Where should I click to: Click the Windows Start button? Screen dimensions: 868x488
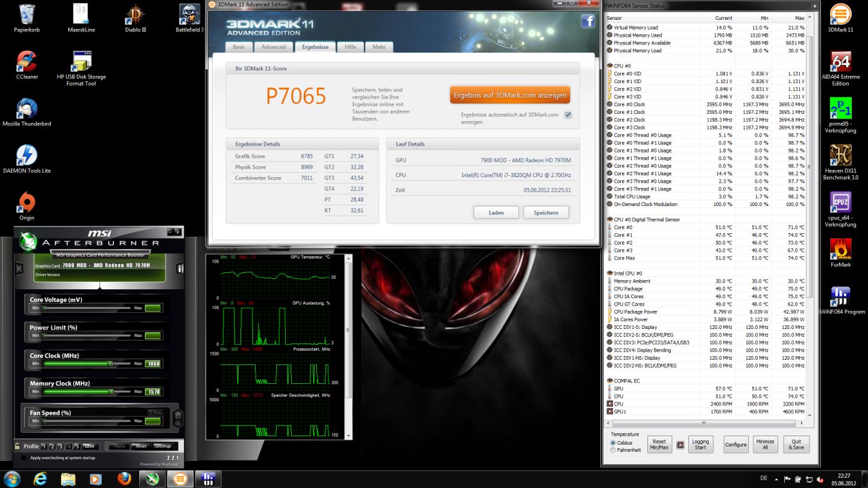pyautogui.click(x=12, y=479)
